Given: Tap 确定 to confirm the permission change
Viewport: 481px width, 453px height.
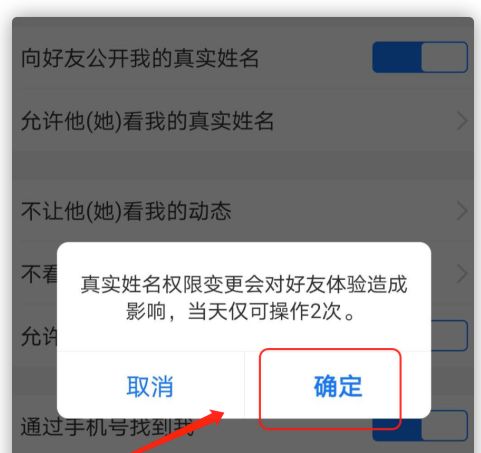Looking at the screenshot, I should 338,386.
